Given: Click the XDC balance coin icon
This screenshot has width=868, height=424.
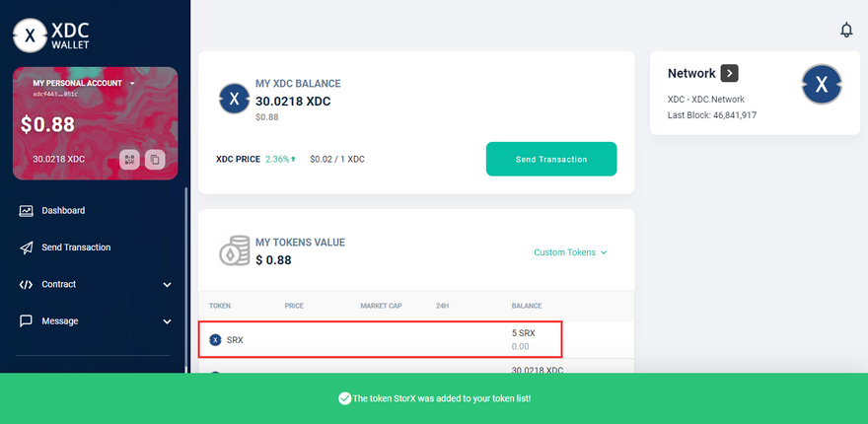Looking at the screenshot, I should (234, 100).
